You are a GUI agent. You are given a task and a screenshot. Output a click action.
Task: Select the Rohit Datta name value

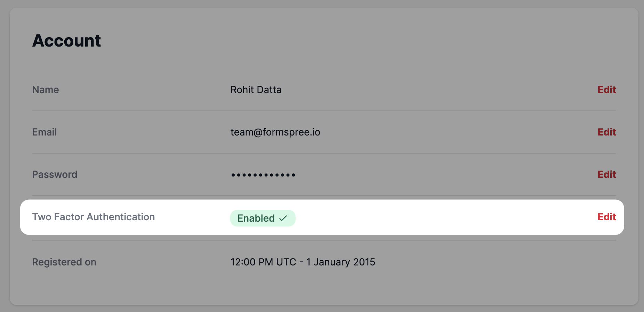pyautogui.click(x=256, y=90)
